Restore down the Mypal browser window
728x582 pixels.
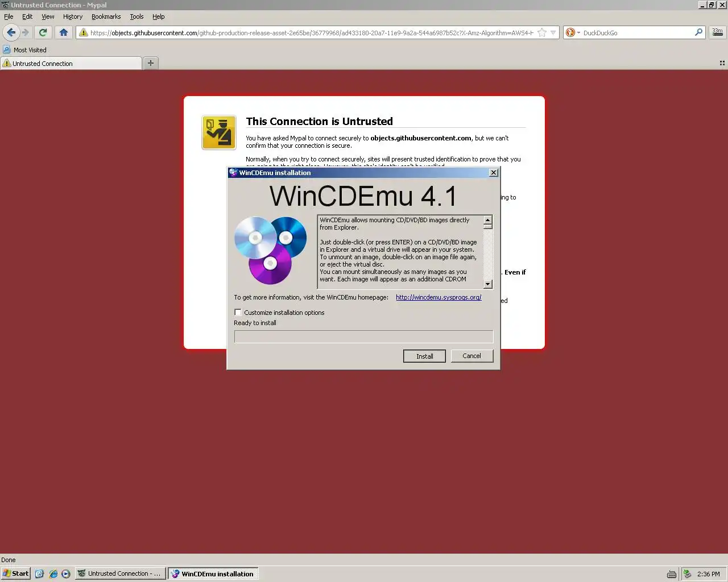pos(712,5)
